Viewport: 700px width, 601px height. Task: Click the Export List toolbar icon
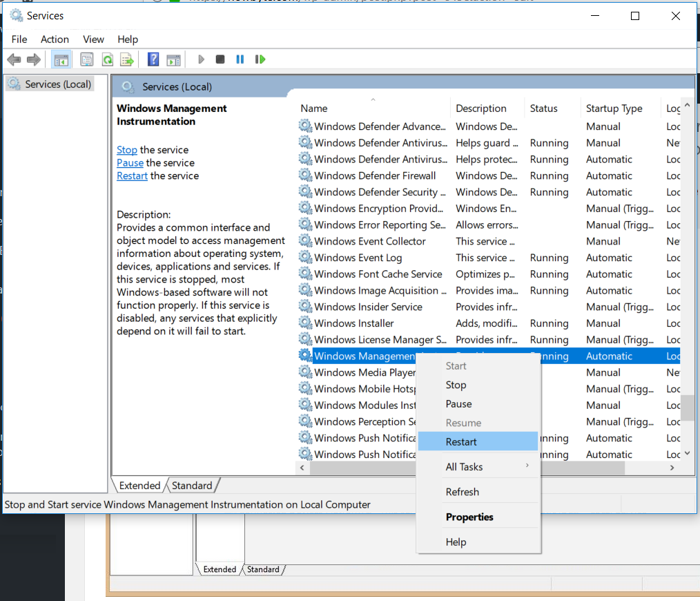[127, 59]
